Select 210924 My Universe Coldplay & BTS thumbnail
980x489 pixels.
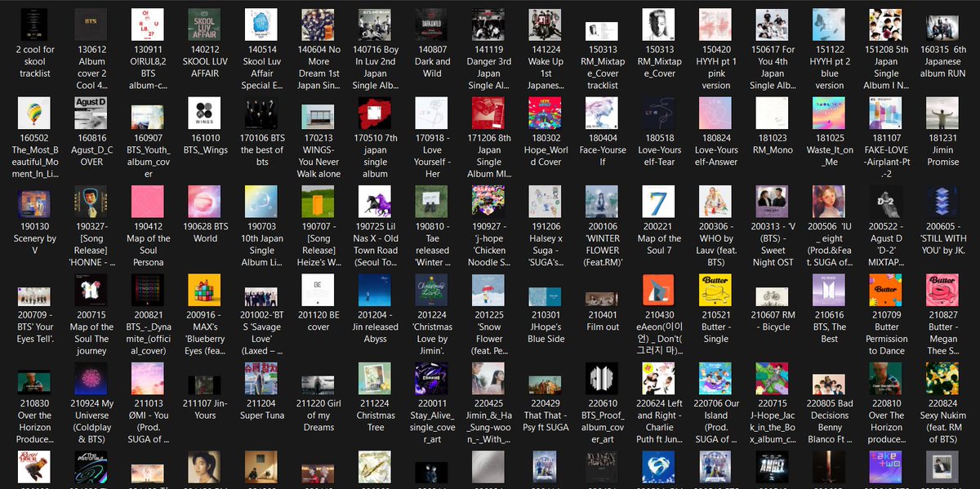coord(91,379)
